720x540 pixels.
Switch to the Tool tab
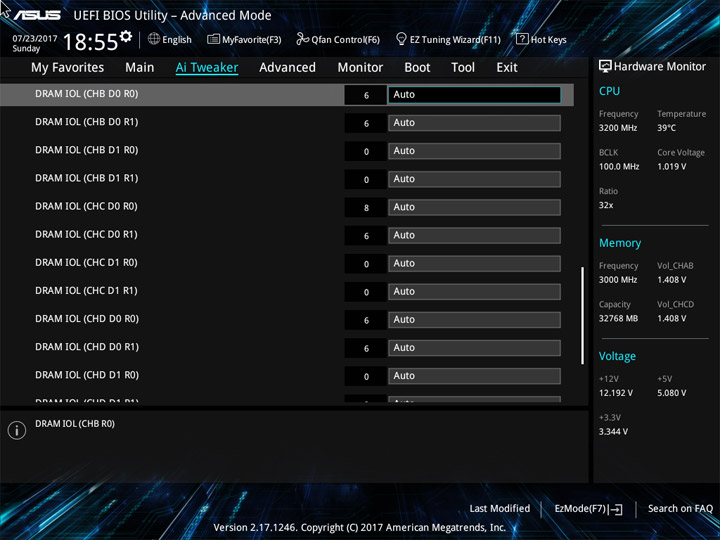463,68
